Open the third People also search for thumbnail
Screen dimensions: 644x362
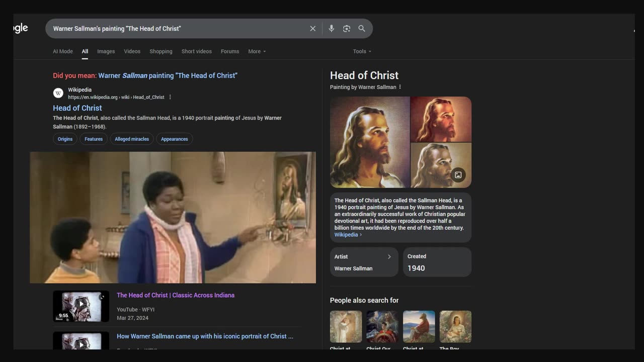tap(419, 327)
